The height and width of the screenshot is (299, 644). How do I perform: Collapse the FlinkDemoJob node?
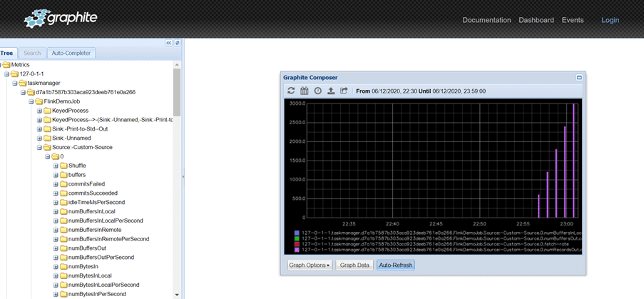point(31,101)
